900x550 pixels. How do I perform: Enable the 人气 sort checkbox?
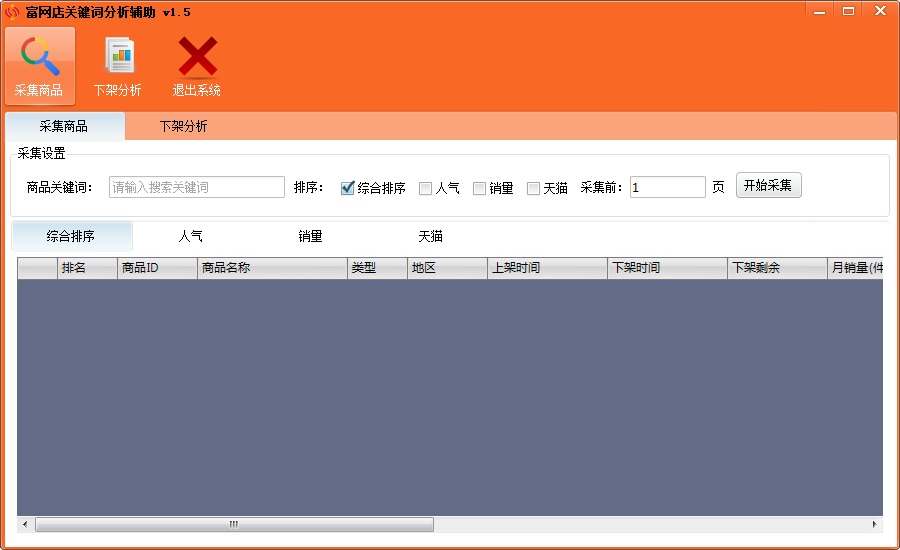coord(425,188)
